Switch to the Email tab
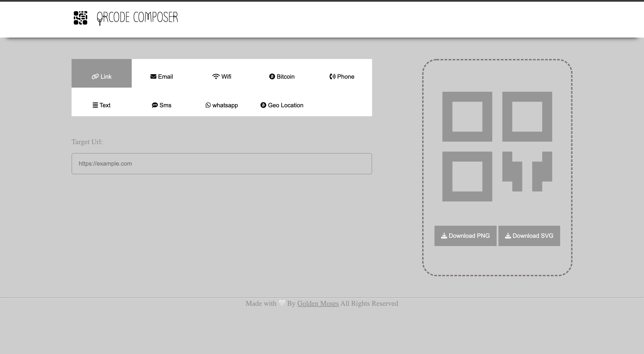 (x=161, y=76)
